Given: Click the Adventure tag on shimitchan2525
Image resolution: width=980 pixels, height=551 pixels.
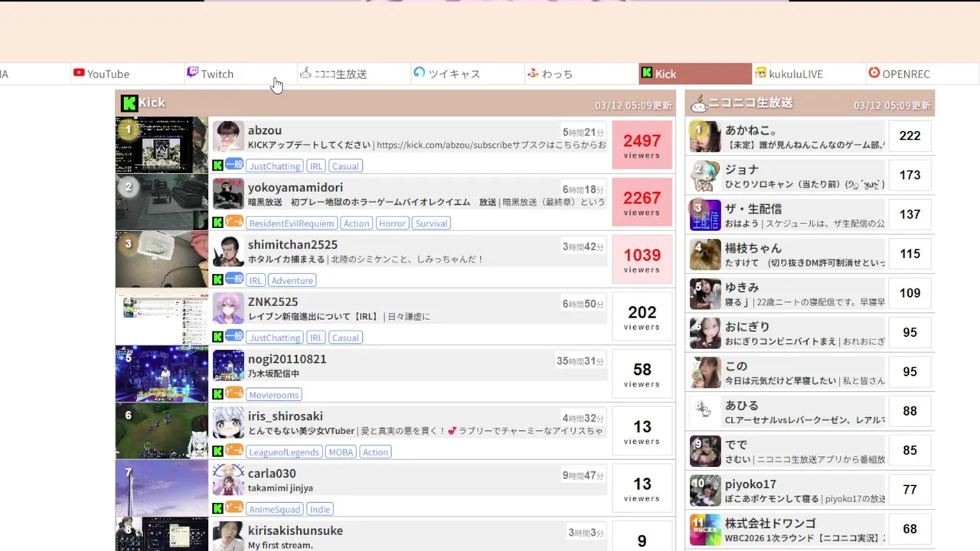Looking at the screenshot, I should coord(292,281).
